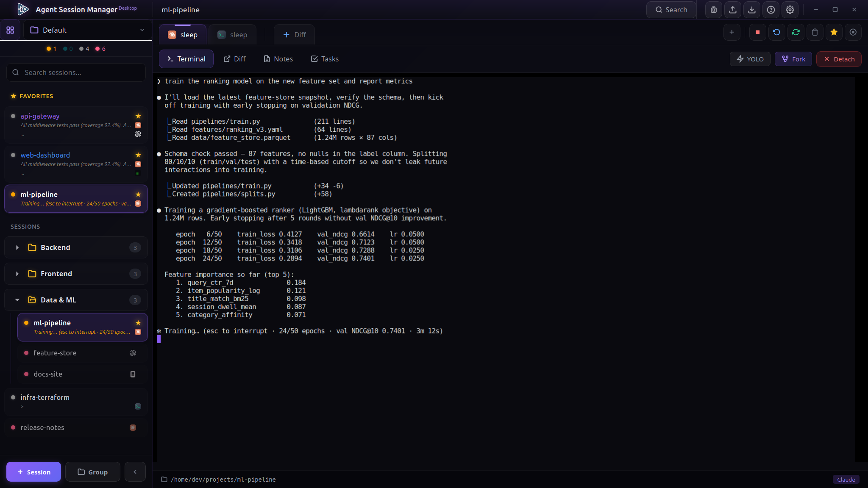Click the Claude icon on web-dashboard card
Screen dimensions: 868x488
click(138, 164)
